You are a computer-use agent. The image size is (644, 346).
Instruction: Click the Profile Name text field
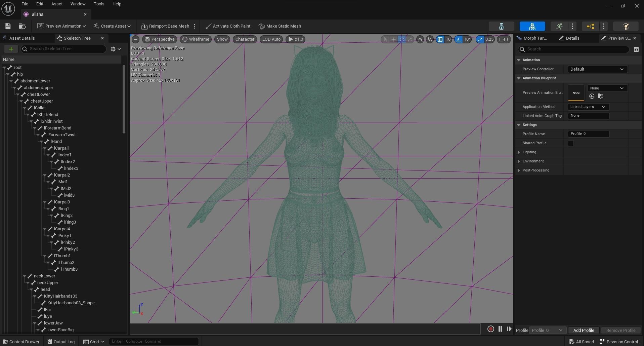[x=589, y=134]
